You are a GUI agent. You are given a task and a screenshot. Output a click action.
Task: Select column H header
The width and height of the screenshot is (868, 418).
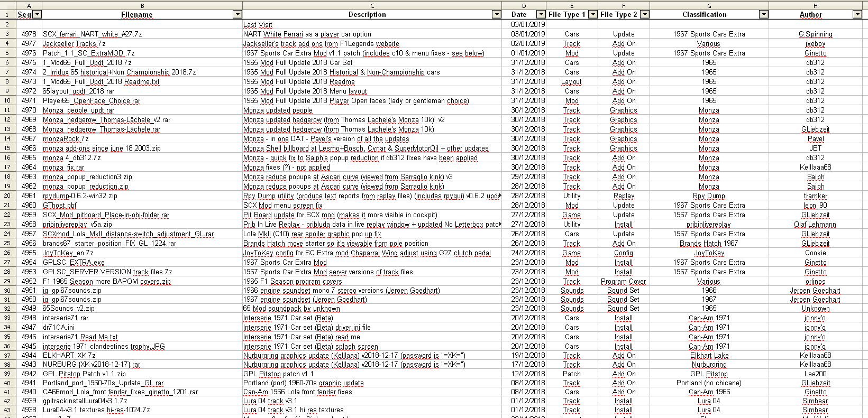tap(815, 5)
